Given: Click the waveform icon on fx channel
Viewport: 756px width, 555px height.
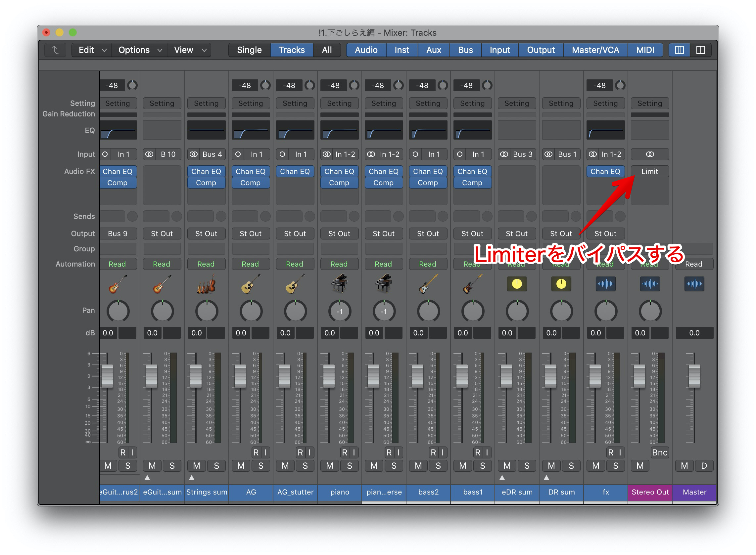Looking at the screenshot, I should click(x=605, y=284).
